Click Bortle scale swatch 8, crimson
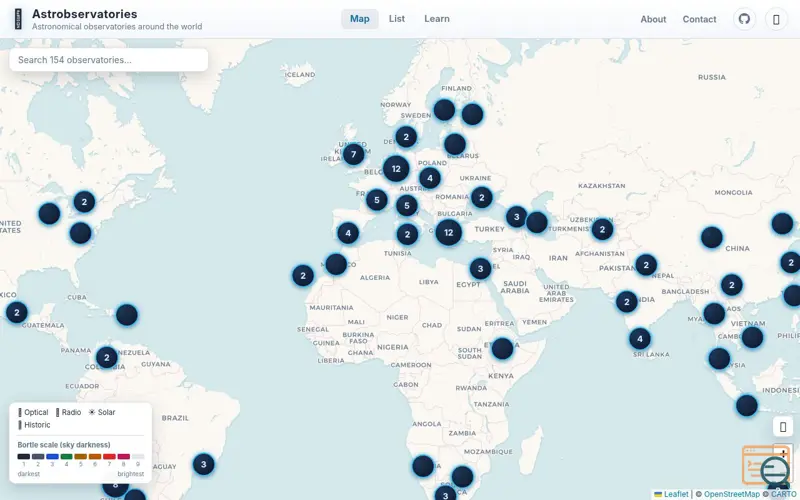Viewport: 800px width, 500px height. (x=123, y=457)
